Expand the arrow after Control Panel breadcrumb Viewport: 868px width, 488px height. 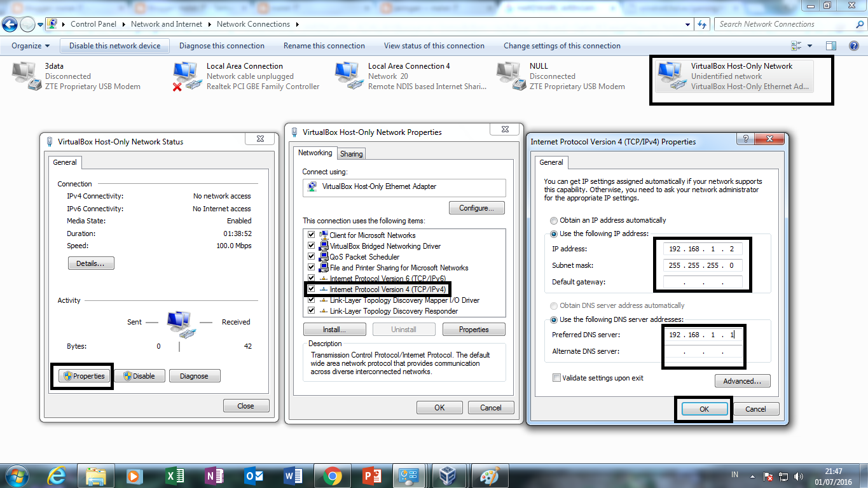(x=123, y=24)
